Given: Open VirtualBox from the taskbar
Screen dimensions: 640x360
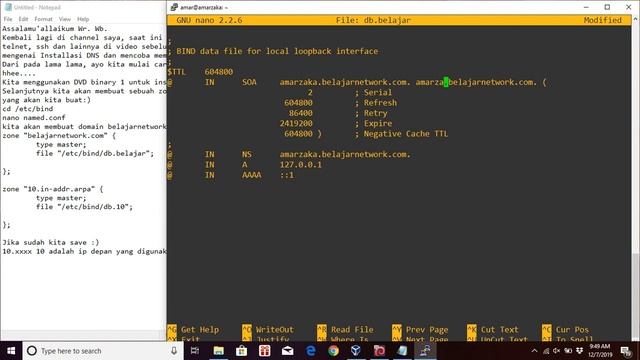Looking at the screenshot, I should pyautogui.click(x=356, y=351).
